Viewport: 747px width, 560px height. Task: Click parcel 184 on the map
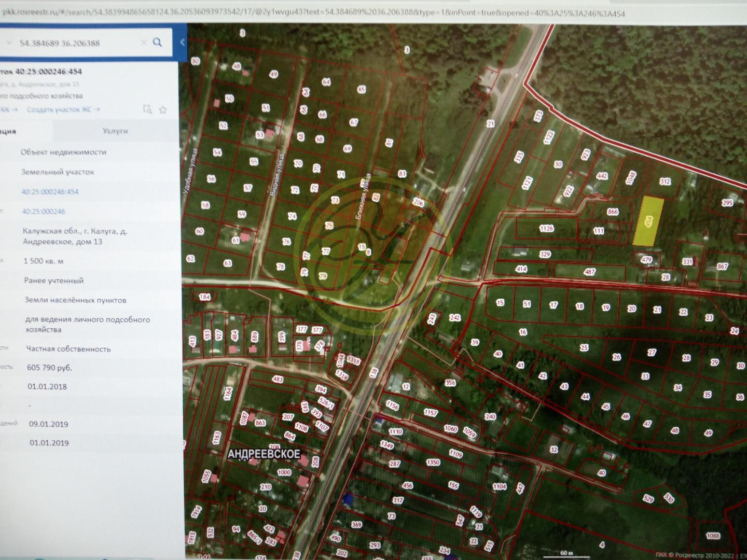(205, 297)
